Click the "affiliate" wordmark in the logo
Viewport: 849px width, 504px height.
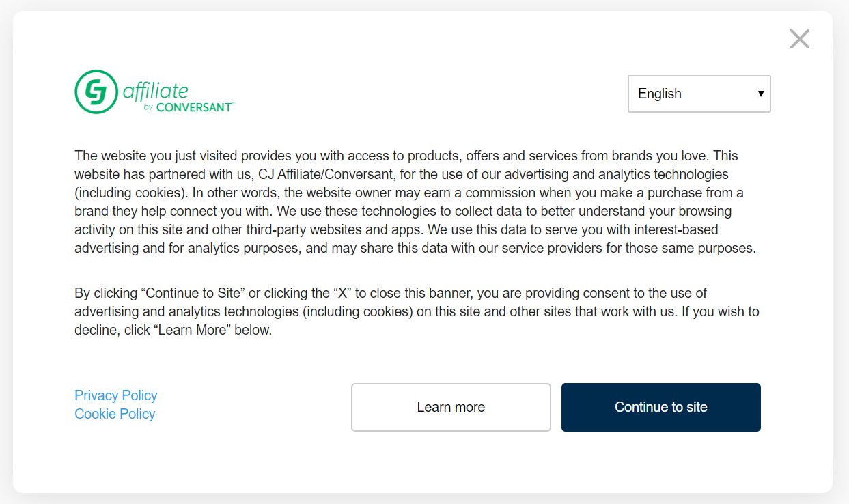155,89
